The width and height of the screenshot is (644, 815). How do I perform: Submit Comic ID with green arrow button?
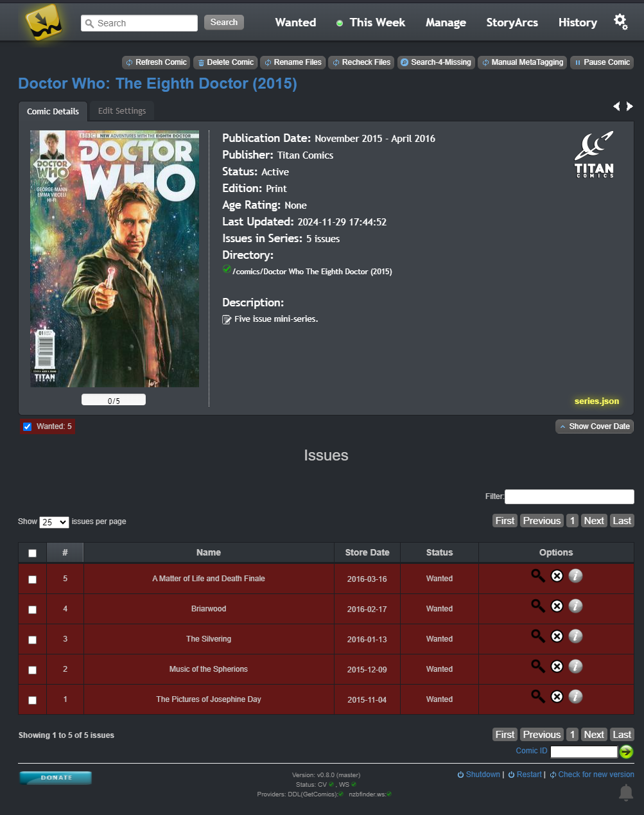click(x=626, y=751)
